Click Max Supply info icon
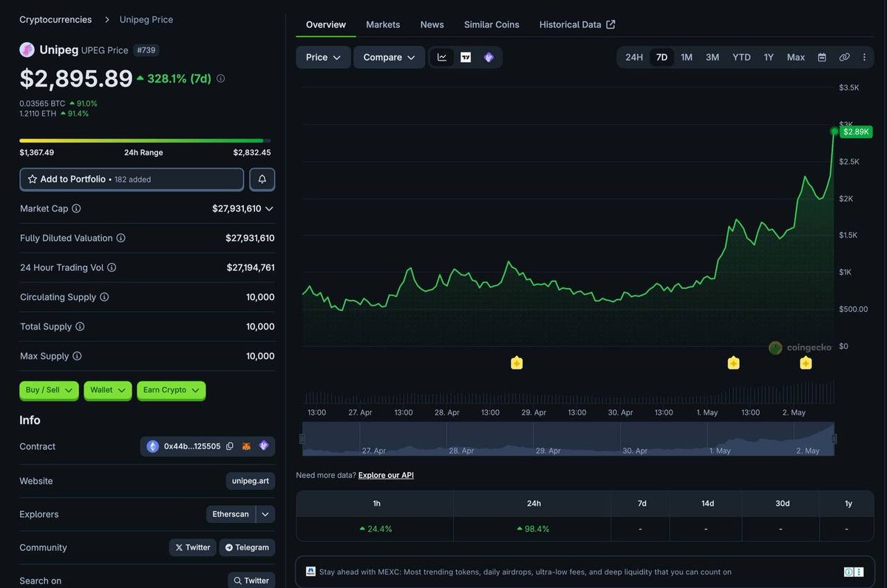Screen dimensions: 887x588 [x=77, y=357]
